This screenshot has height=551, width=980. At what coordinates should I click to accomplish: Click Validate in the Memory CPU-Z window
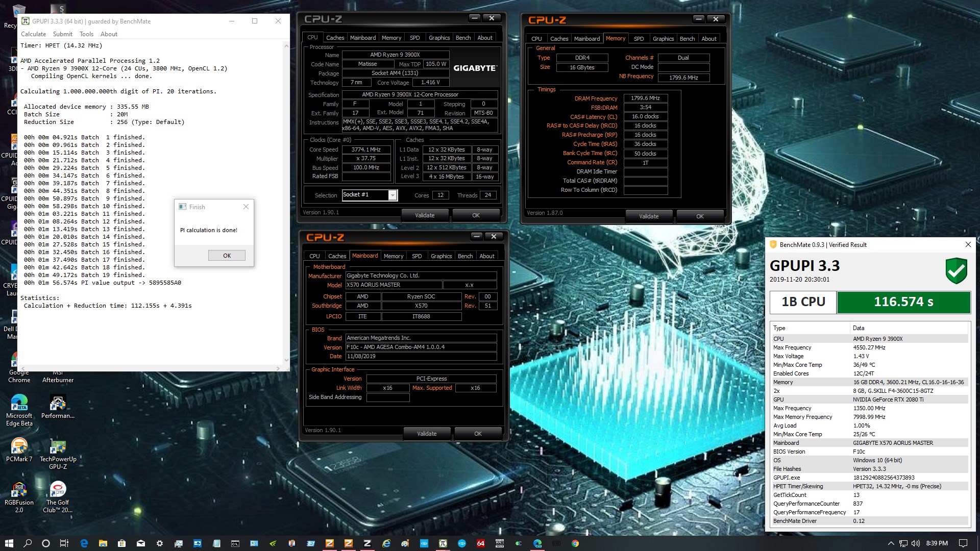tap(649, 216)
